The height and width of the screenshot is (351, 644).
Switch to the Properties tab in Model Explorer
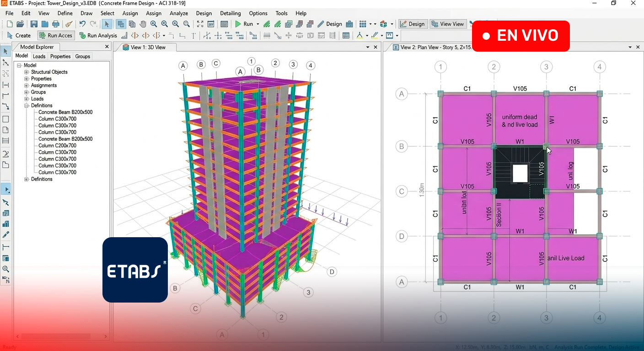(60, 56)
